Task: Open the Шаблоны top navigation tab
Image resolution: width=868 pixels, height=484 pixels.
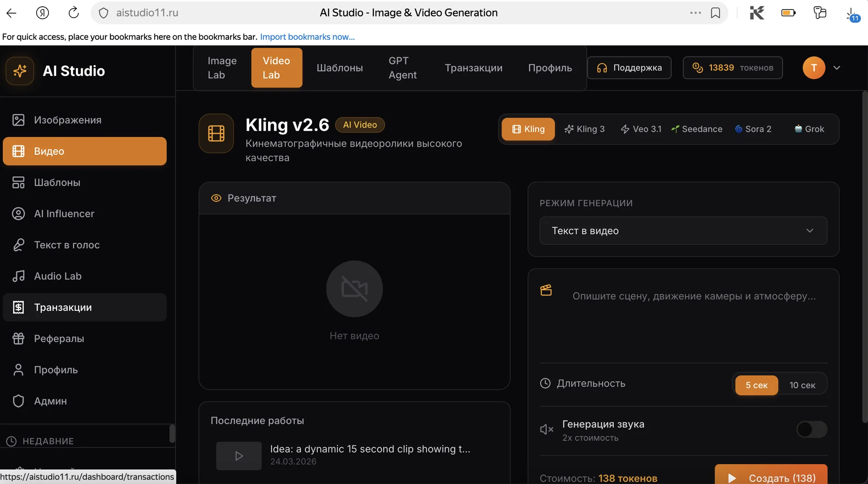Action: click(340, 68)
